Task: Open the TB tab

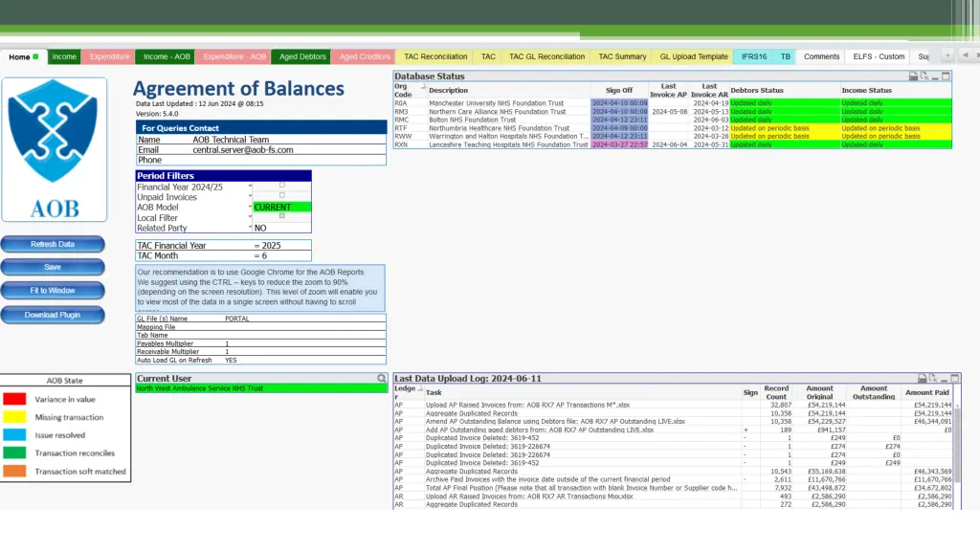Action: click(785, 56)
